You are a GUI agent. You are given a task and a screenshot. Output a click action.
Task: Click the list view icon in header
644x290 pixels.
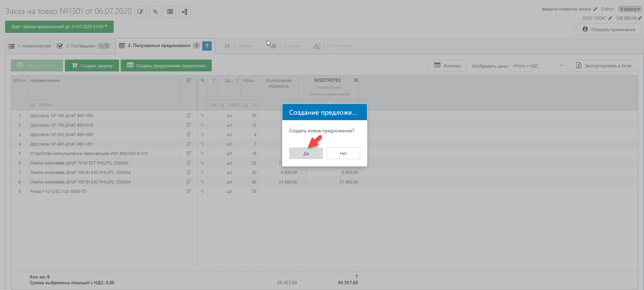[x=170, y=12]
